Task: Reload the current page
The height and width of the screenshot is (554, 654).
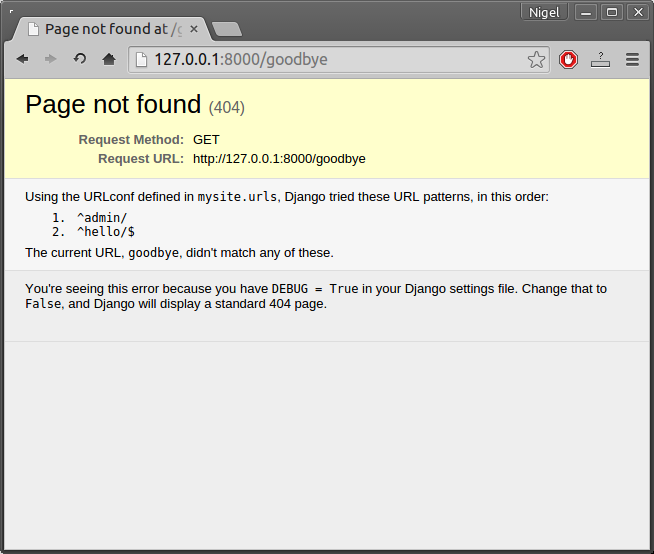Action: click(x=80, y=59)
